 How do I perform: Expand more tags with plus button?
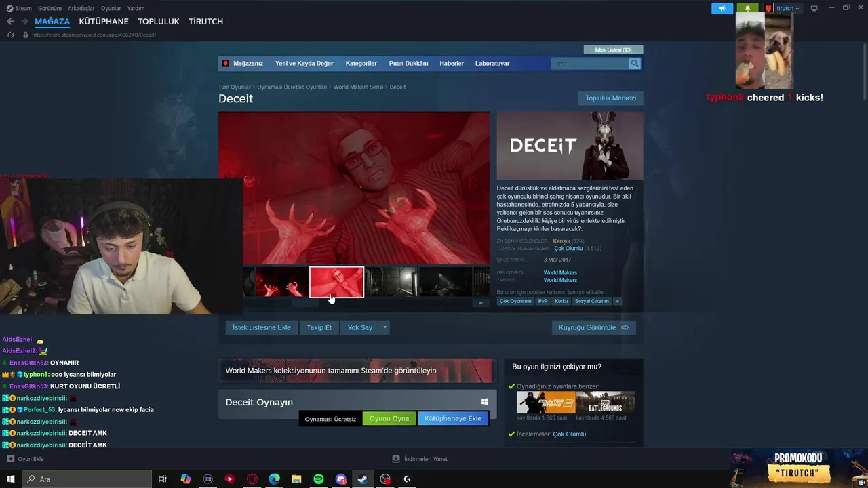(x=617, y=301)
